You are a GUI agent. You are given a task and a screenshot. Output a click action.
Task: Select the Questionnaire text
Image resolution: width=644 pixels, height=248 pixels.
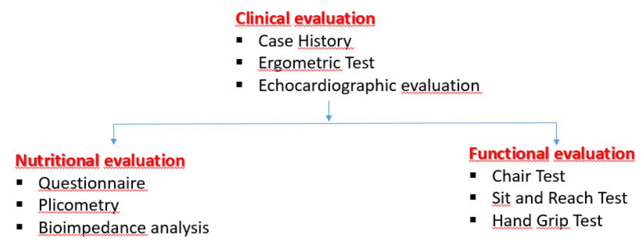[92, 183]
